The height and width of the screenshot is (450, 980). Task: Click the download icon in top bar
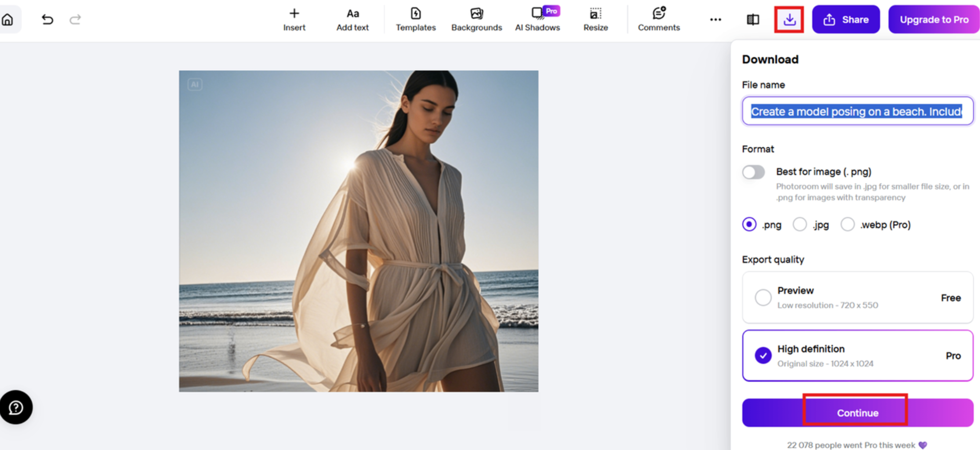coord(789,19)
